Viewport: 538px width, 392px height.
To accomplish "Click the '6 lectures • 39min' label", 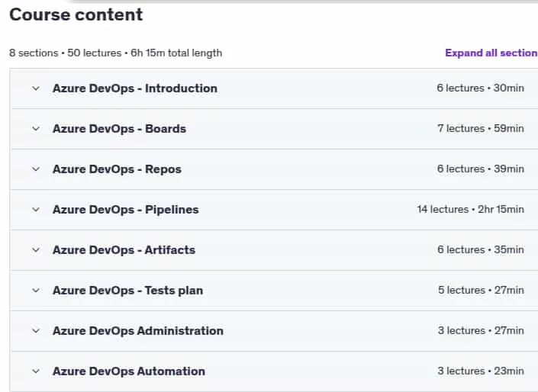I will 480,169.
